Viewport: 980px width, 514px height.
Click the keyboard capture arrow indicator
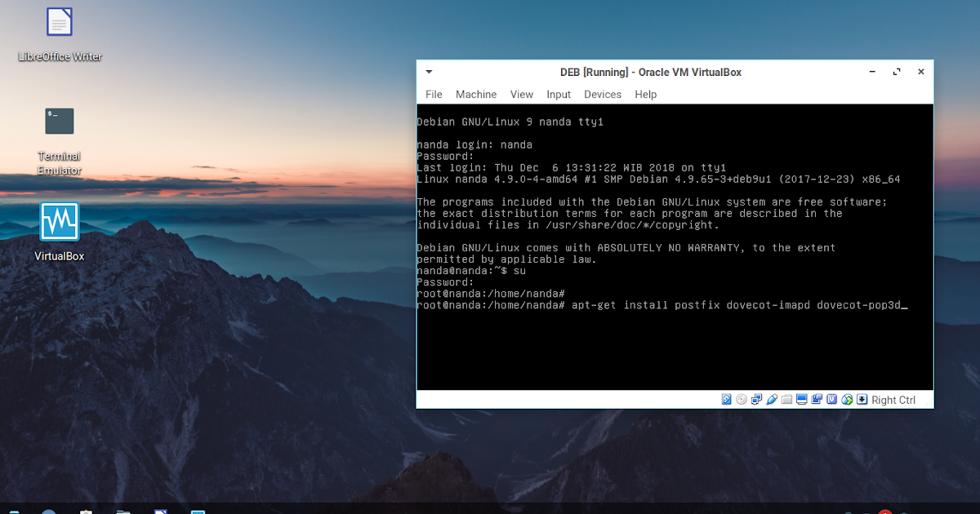862,400
